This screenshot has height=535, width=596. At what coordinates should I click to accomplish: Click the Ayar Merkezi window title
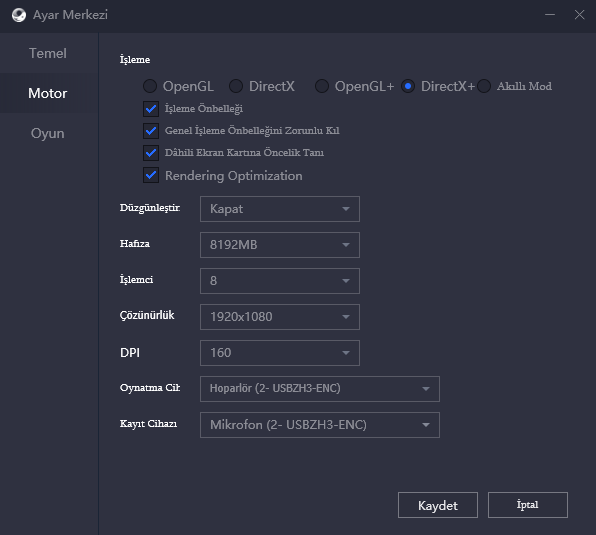tap(70, 15)
